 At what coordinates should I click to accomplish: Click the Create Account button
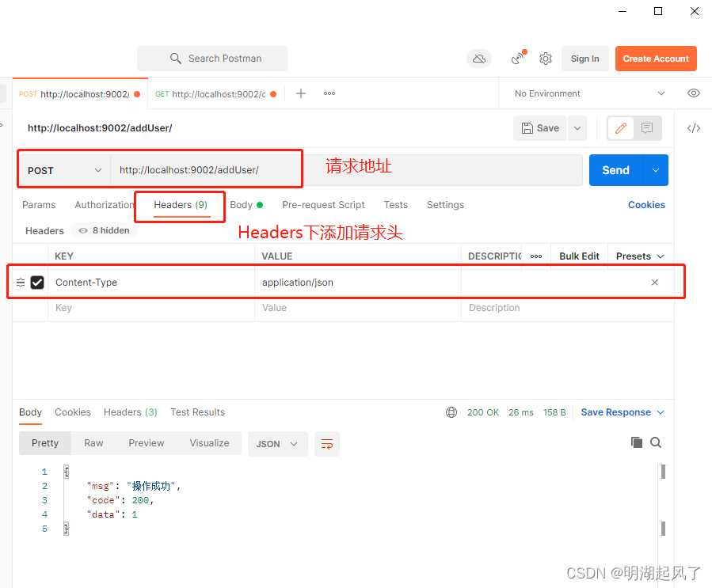pyautogui.click(x=656, y=59)
